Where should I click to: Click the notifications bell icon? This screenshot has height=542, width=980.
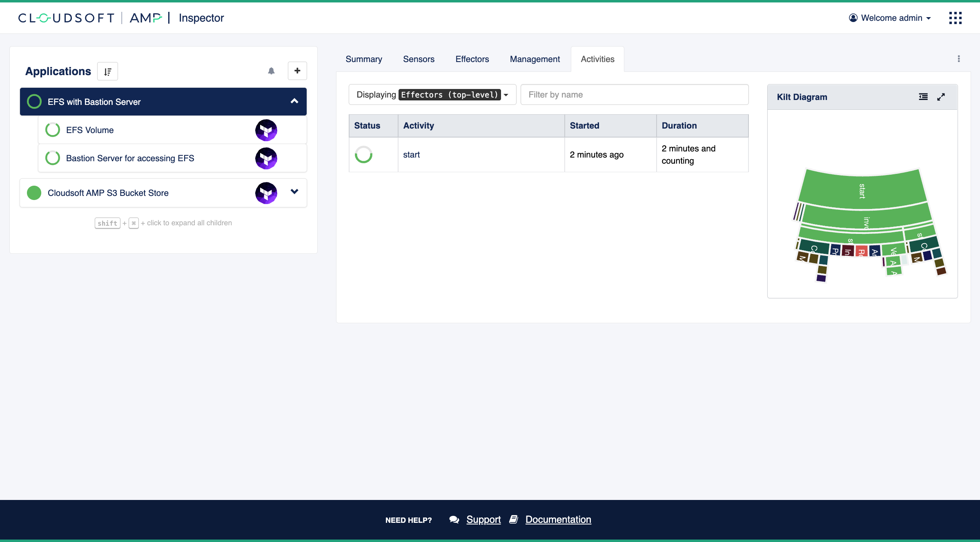tap(271, 71)
